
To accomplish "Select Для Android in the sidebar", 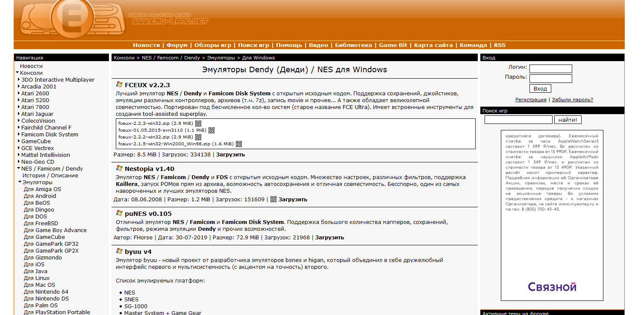I will (x=40, y=196).
